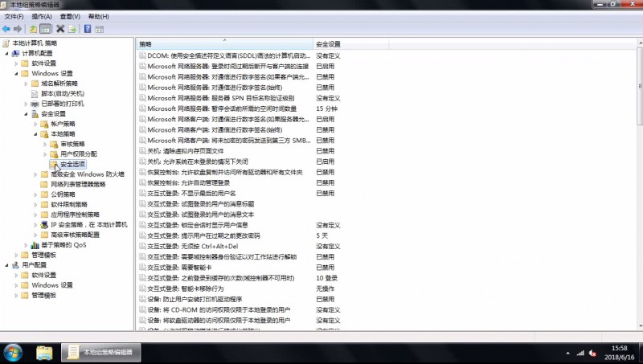Click the policy icon for 关机: 清除虚拟内存页面文件
Screen dimensions: 643x364
tap(142, 151)
